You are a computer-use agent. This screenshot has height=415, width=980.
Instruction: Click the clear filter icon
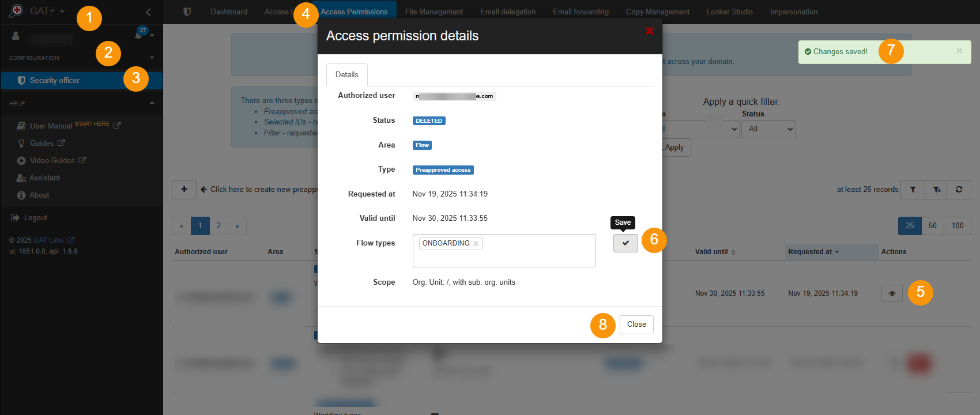937,190
